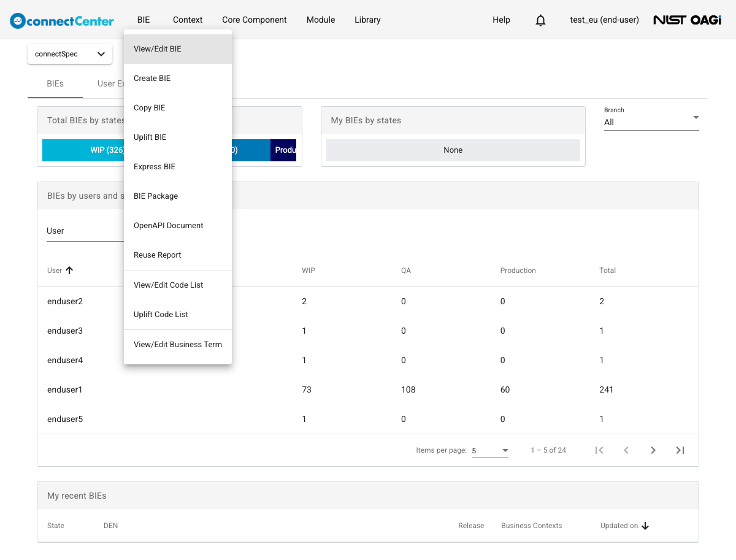Click the NIST OAGi logo
Screen dimensions: 736x560
tap(687, 20)
